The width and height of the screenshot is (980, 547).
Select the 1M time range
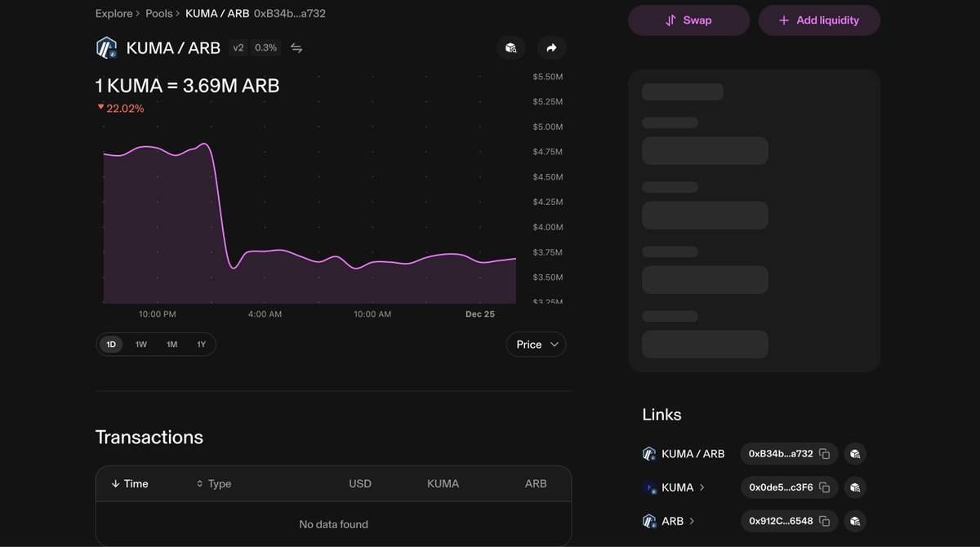pyautogui.click(x=171, y=345)
